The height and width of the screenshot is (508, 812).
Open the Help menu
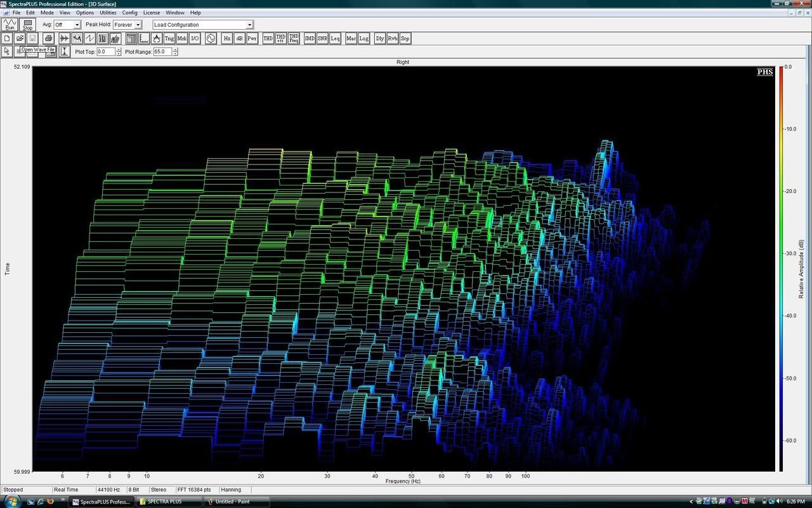point(195,13)
